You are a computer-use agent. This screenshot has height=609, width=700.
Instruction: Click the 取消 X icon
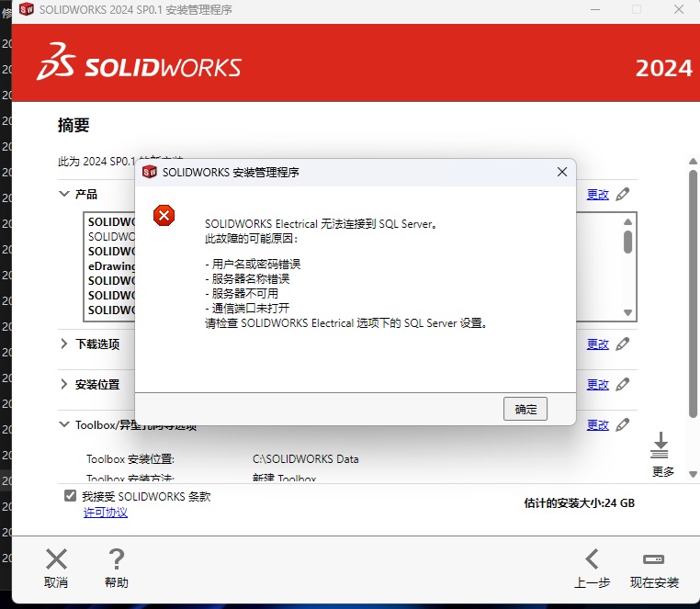click(56, 559)
